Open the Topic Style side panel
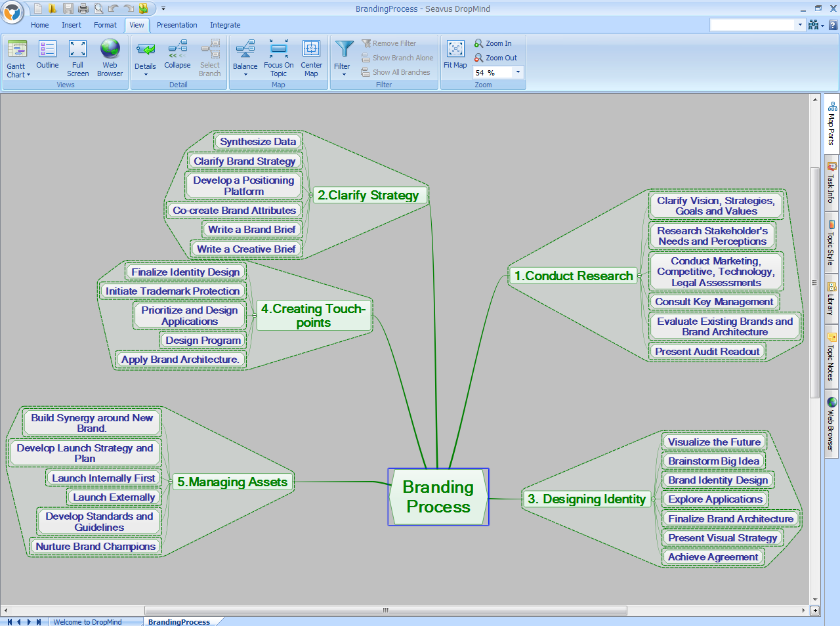Viewport: 840px width, 626px height. coord(831,243)
